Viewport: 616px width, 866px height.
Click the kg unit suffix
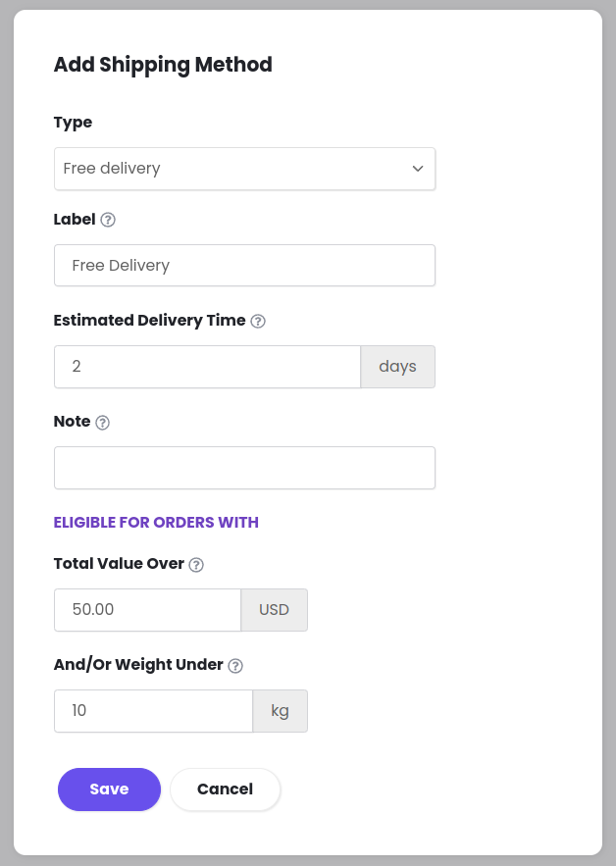[281, 711]
